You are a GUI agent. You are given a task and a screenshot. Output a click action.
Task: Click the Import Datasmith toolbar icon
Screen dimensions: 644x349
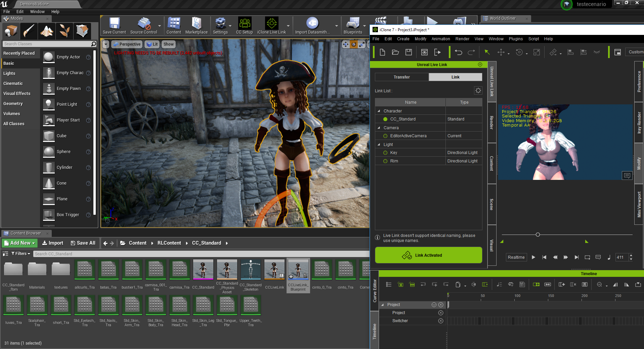(312, 26)
